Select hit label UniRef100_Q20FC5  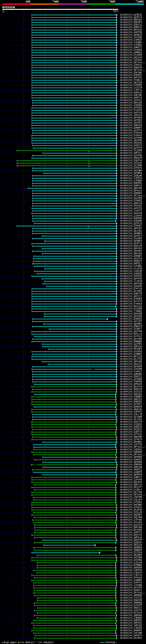[131, 148]
